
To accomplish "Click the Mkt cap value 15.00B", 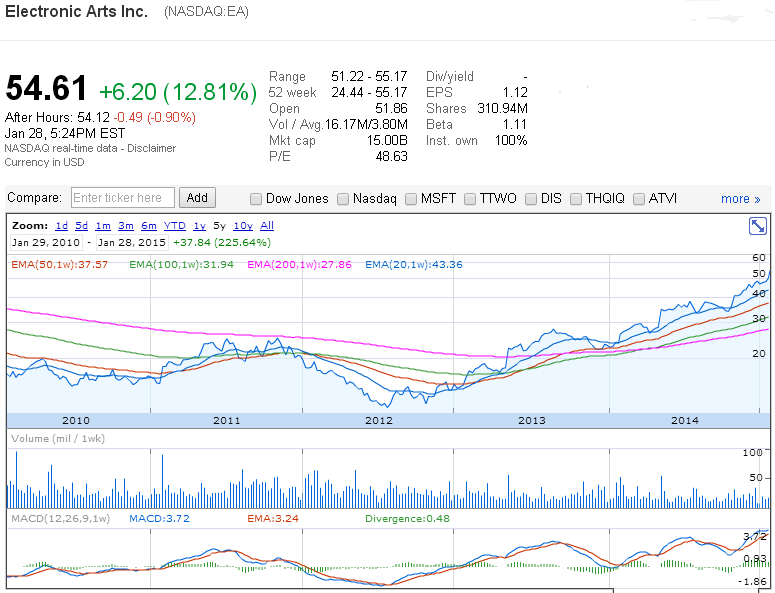I will tap(387, 140).
